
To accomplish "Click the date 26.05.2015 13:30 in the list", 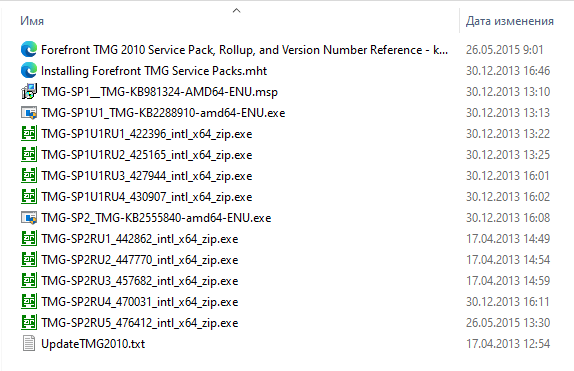I will pyautogui.click(x=508, y=322).
